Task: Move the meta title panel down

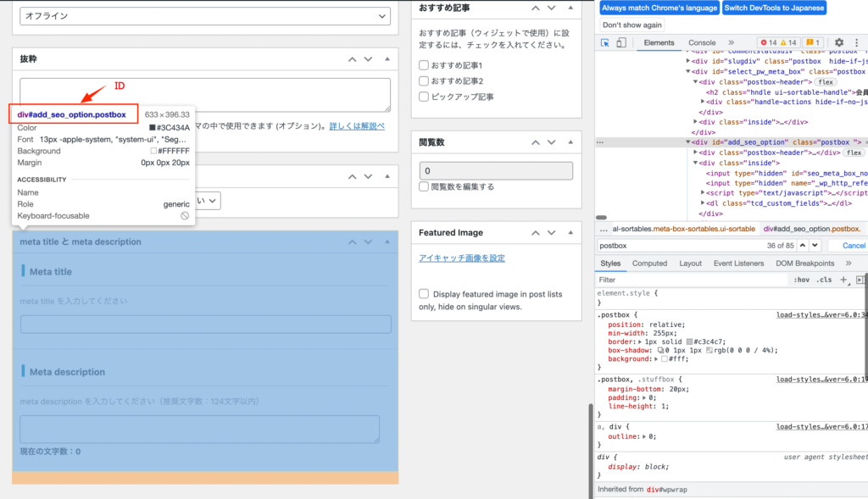Action: pyautogui.click(x=368, y=241)
